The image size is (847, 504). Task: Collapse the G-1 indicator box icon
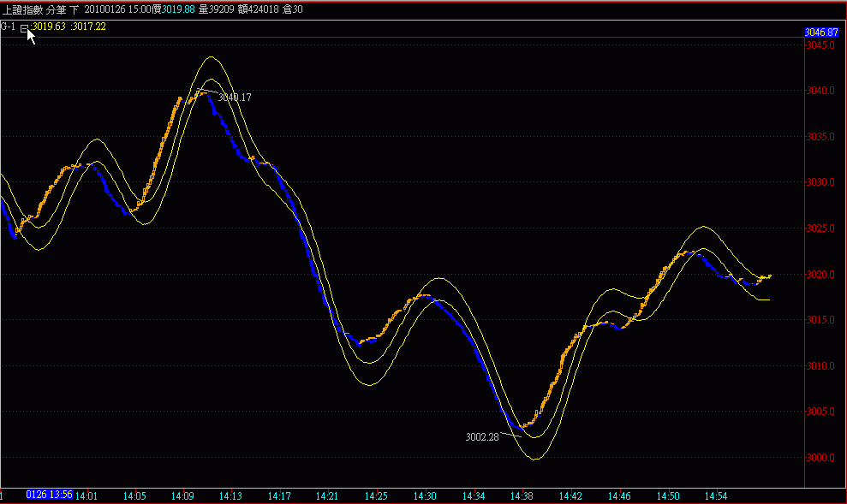[x=24, y=27]
